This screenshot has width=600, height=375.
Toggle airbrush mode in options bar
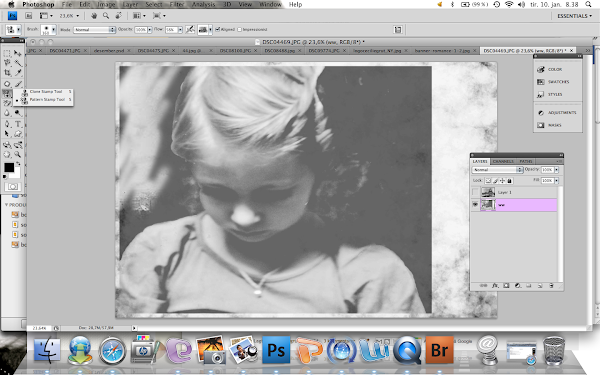click(190, 29)
